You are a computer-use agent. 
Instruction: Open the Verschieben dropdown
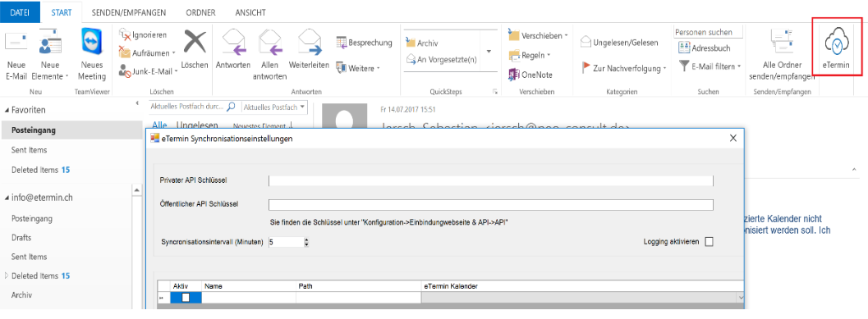coord(538,35)
